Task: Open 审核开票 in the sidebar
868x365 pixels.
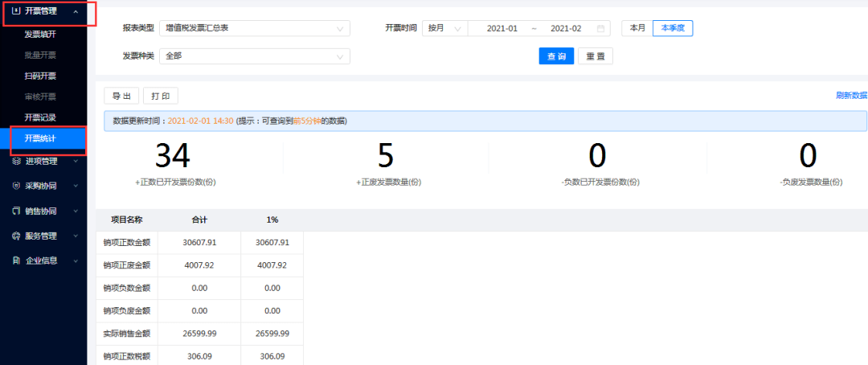Action: (40, 97)
